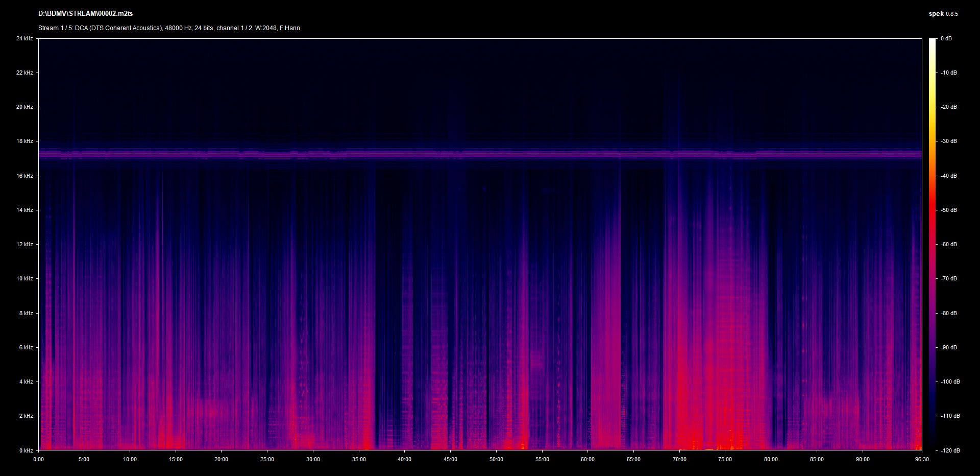The image size is (980, 476).
Task: Select the 18 kHz frequency axis label
Action: [x=24, y=141]
